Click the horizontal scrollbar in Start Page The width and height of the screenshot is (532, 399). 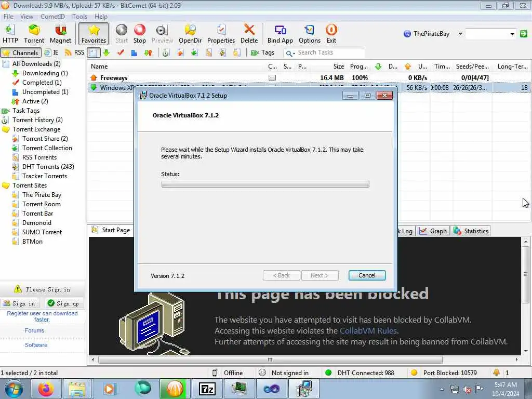(270, 360)
